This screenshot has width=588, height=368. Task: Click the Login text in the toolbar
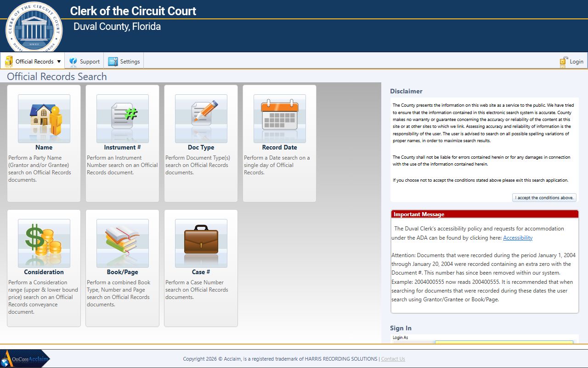pos(577,62)
